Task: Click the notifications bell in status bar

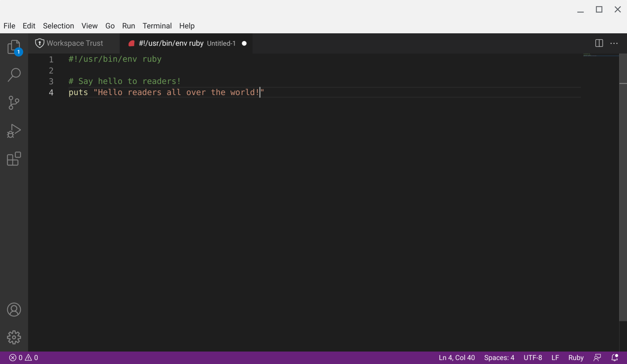Action: pyautogui.click(x=615, y=357)
